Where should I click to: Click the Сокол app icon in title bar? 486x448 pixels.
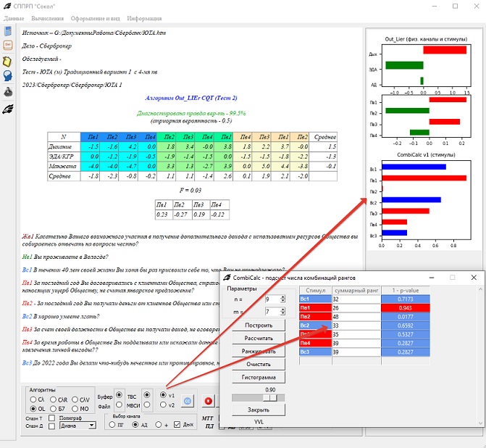(x=7, y=7)
